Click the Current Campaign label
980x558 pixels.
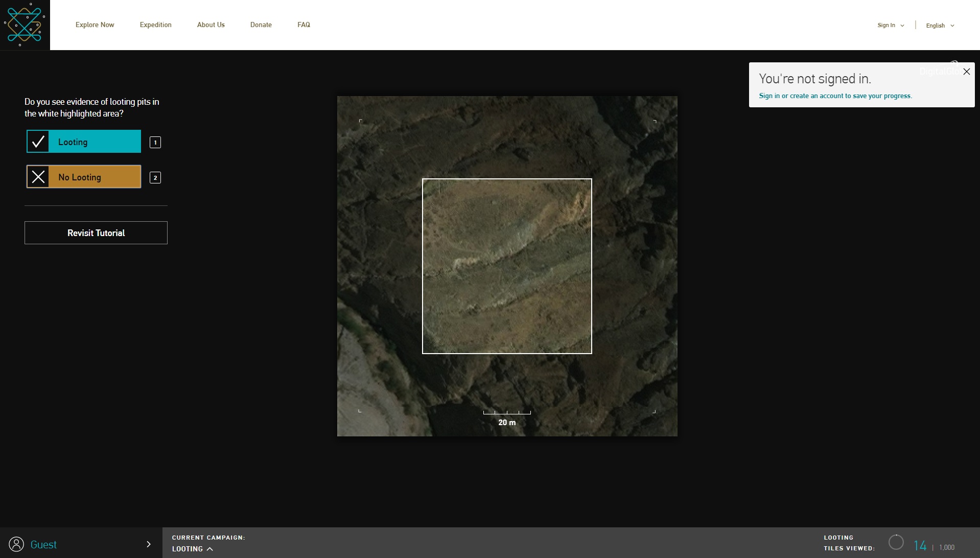click(208, 538)
